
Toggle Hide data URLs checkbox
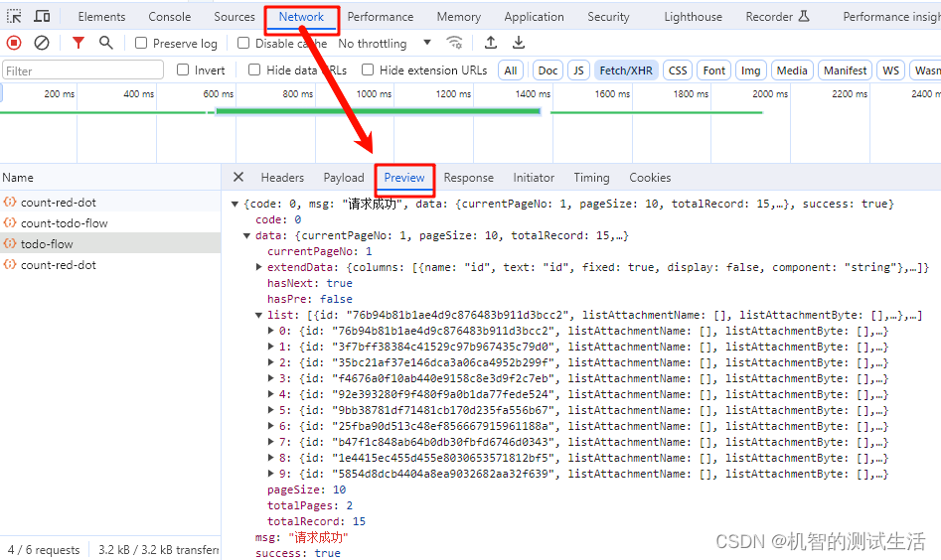click(x=254, y=70)
